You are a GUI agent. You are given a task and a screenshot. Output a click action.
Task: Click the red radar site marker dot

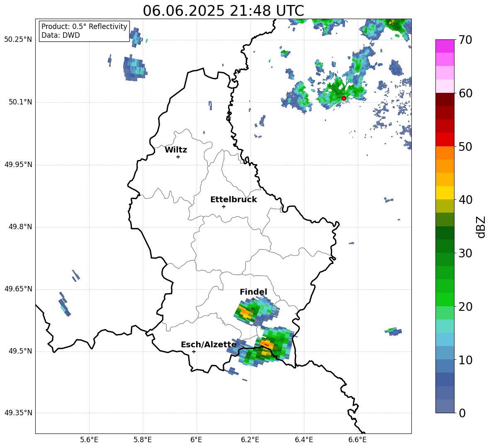coord(343,98)
